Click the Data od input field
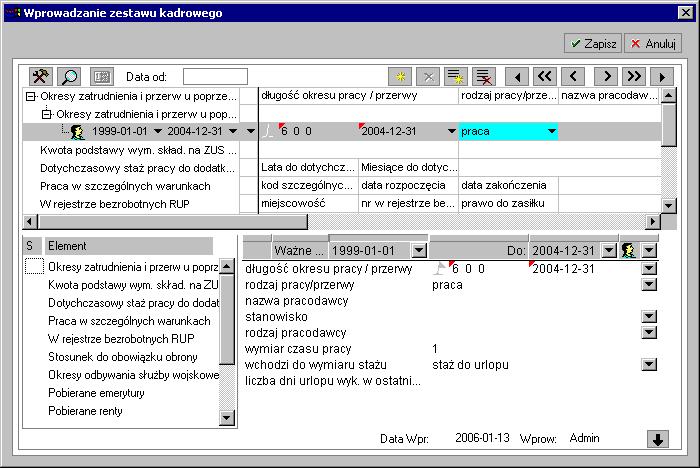This screenshot has height=468, width=700. (215, 76)
